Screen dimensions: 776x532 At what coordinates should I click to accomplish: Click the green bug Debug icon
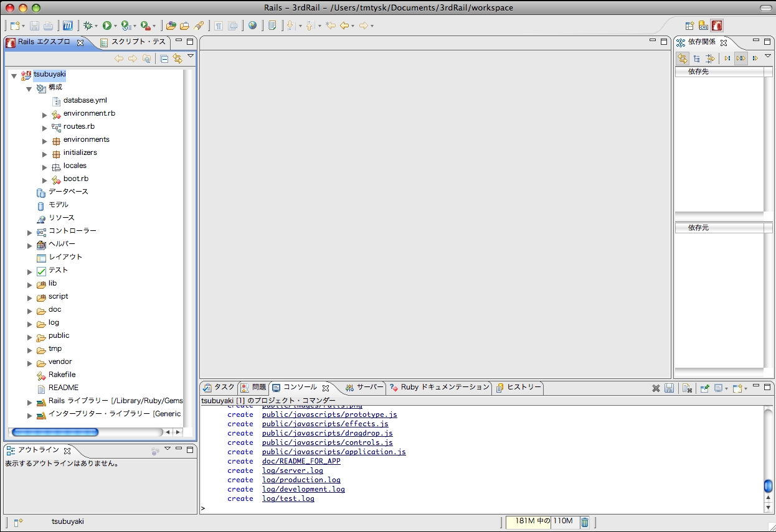(88, 26)
